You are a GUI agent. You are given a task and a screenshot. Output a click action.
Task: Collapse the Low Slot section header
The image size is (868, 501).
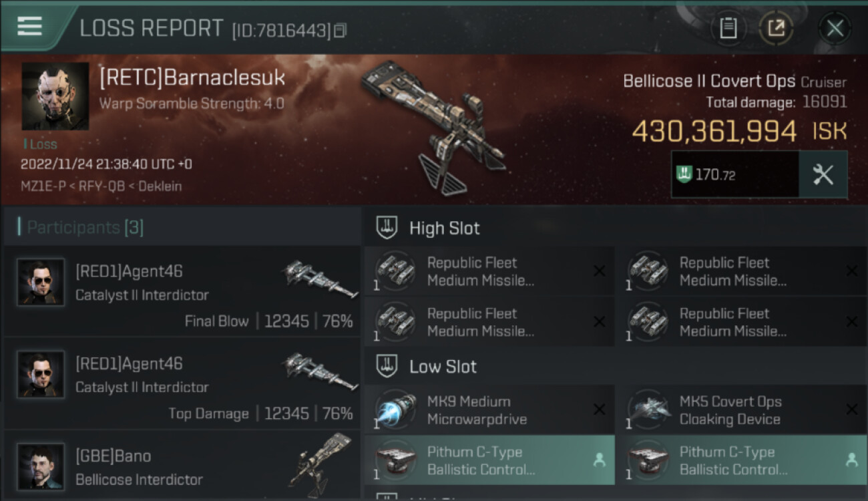click(614, 366)
